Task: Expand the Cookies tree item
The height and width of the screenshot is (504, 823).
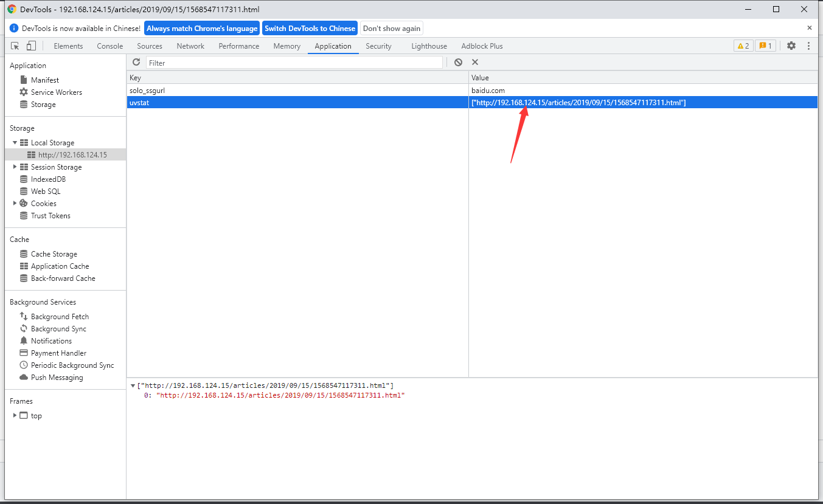Action: (x=15, y=204)
